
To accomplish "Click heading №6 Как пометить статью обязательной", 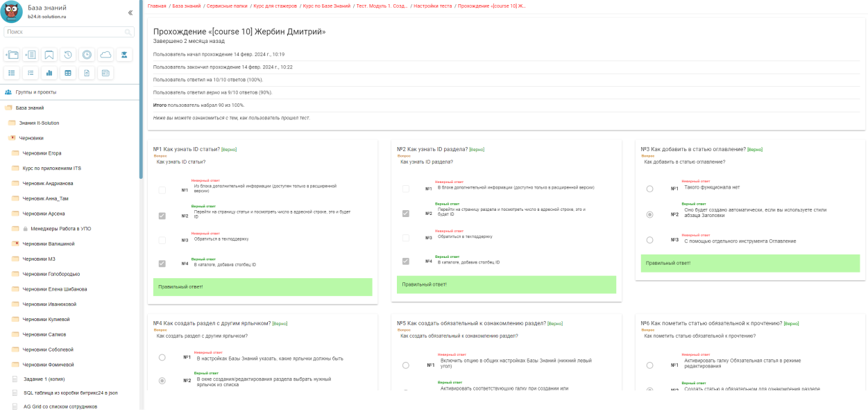I will point(711,323).
